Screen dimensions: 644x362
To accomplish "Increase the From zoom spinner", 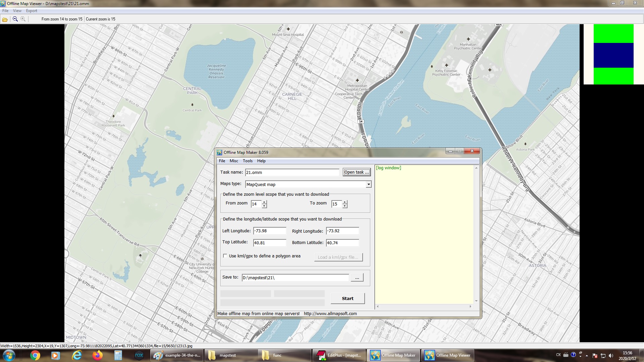I will (264, 202).
